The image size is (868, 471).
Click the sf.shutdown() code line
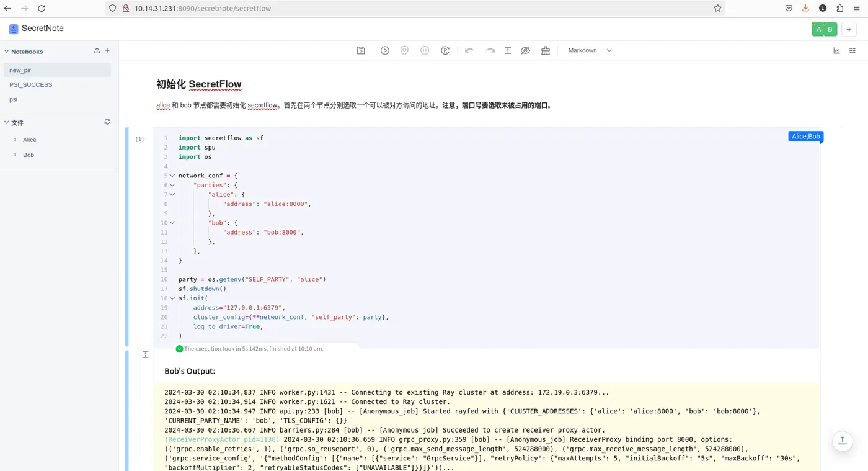coord(202,289)
